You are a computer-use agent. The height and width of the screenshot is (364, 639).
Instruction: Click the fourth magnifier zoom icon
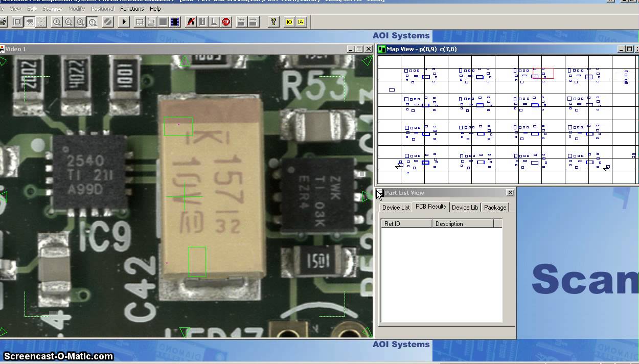(93, 22)
